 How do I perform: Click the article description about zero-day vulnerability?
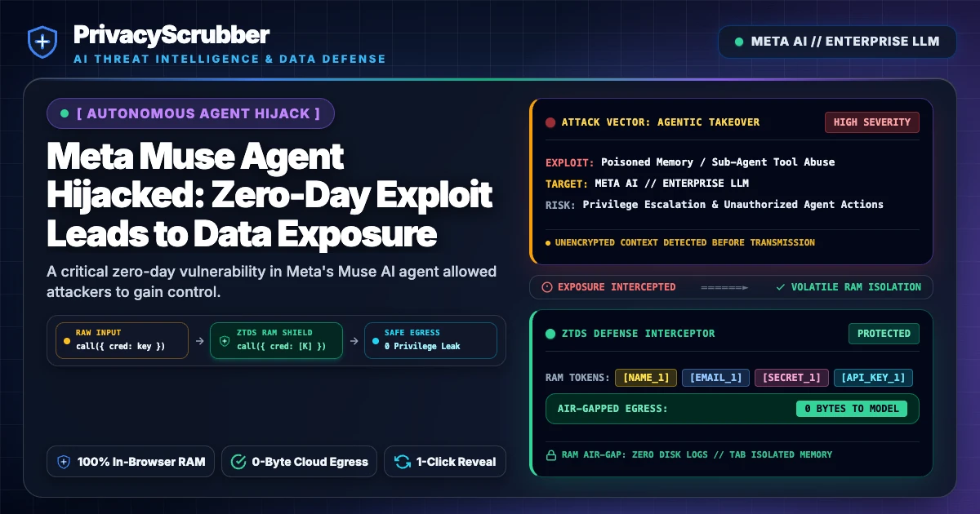pos(272,281)
